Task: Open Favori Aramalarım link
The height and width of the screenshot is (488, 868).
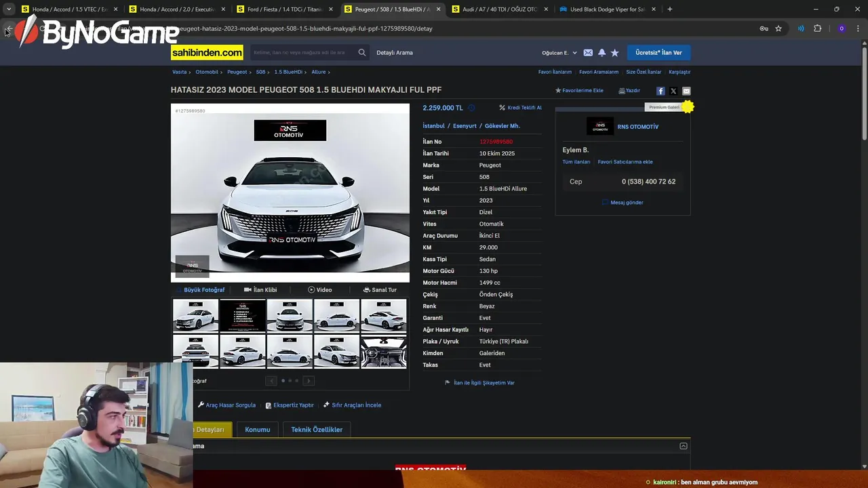Action: point(599,72)
